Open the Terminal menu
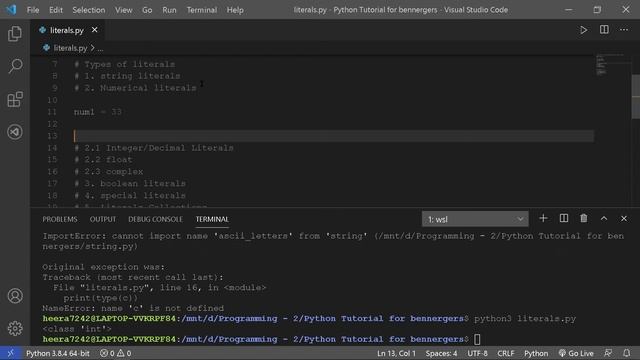Screen dimensions: 640x360 pyautogui.click(x=202, y=10)
